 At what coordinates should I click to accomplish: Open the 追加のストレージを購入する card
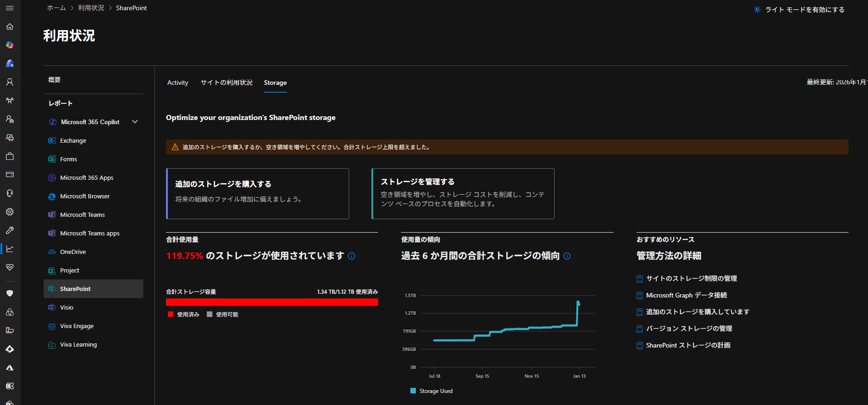(257, 194)
